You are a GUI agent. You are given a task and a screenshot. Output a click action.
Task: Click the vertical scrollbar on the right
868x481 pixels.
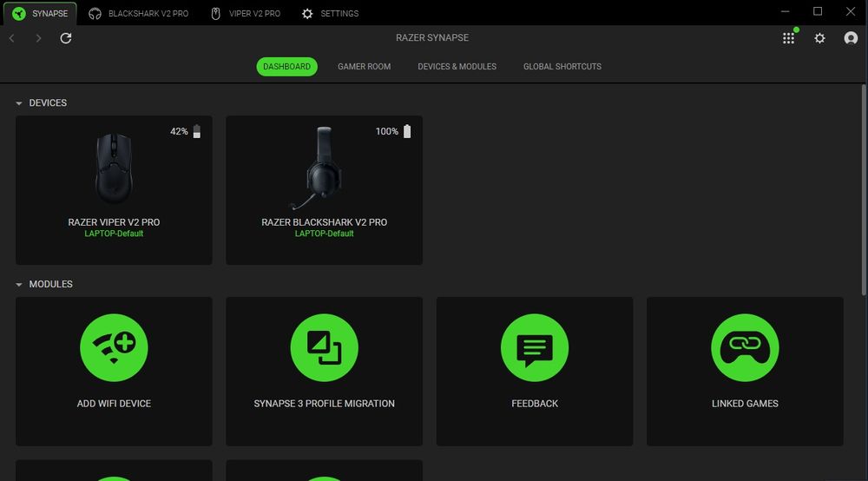pos(865,191)
